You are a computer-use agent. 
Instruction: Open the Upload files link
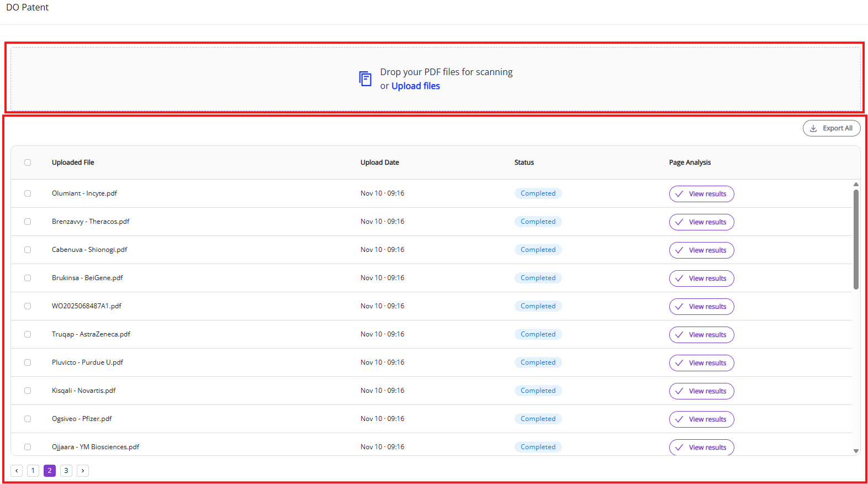click(x=415, y=86)
